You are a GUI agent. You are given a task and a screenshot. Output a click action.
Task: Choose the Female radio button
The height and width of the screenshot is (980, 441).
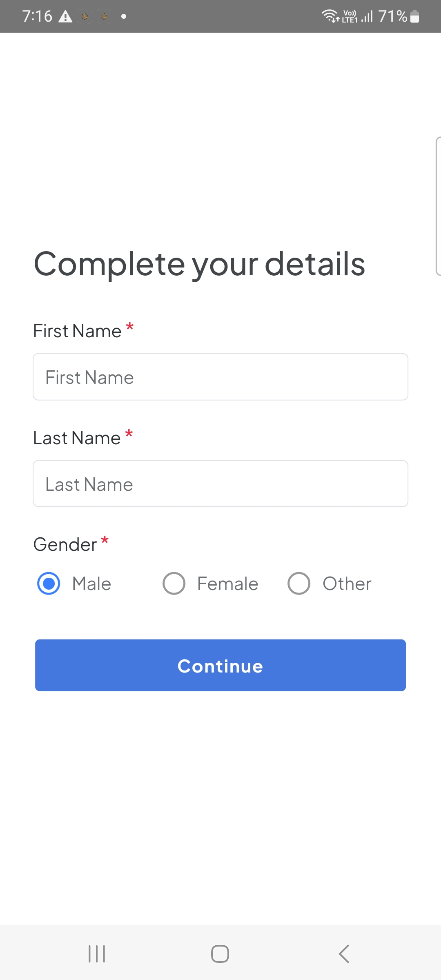tap(174, 584)
